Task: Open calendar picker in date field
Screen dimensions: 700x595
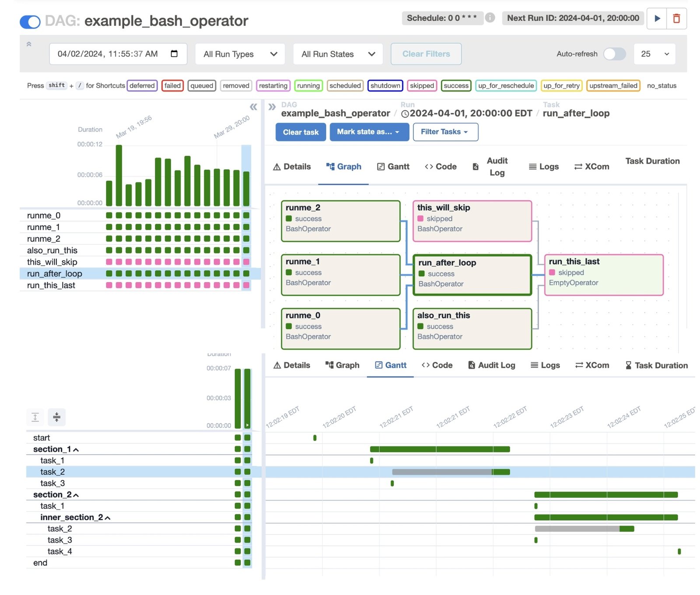Action: click(174, 54)
